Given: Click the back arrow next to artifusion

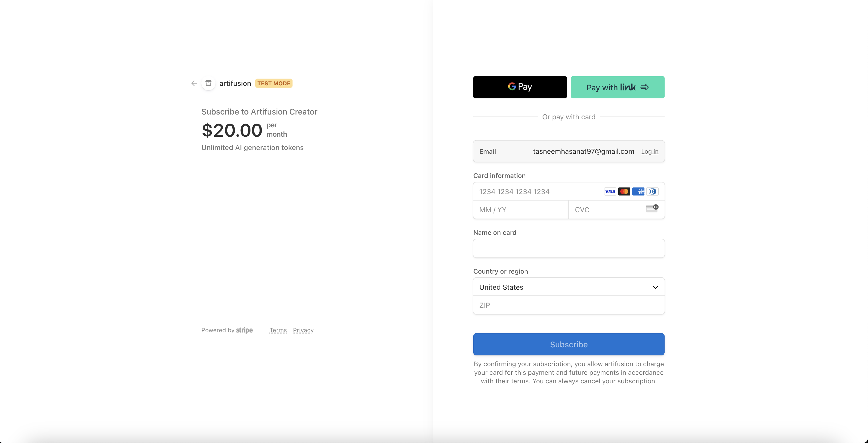Looking at the screenshot, I should point(194,83).
